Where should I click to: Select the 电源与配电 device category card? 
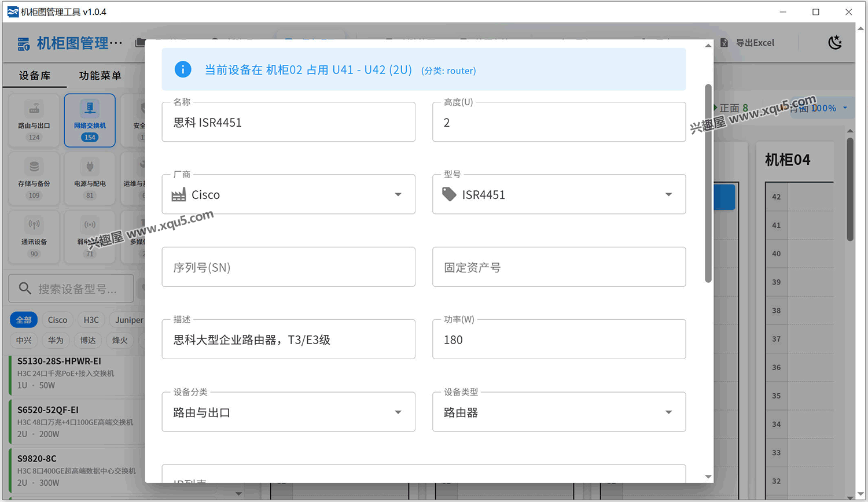90,179
